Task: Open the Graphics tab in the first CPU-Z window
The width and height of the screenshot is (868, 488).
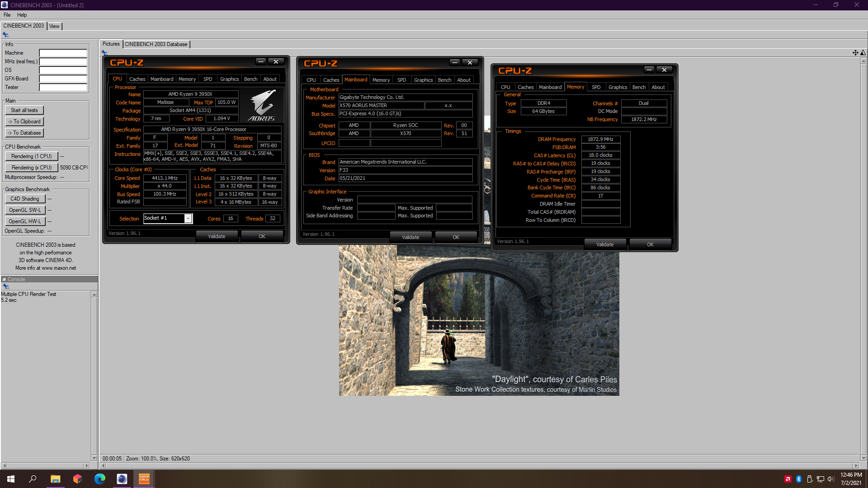Action: click(230, 79)
